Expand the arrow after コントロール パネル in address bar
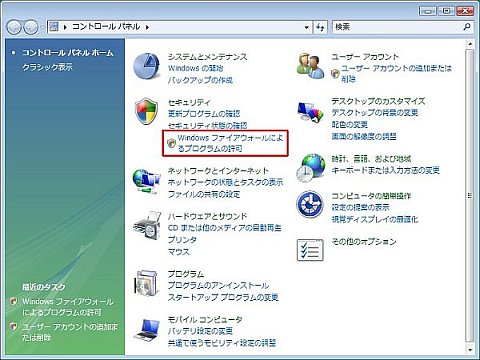 pyautogui.click(x=147, y=27)
